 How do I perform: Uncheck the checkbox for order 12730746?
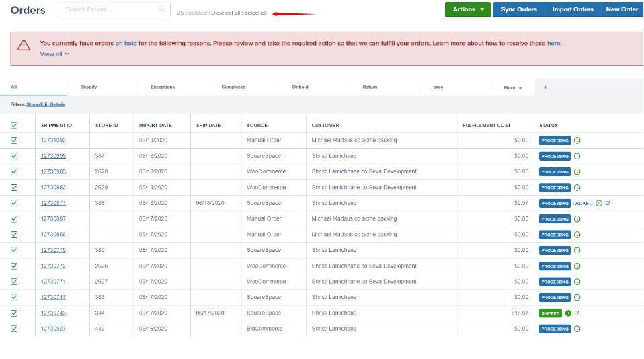click(x=14, y=313)
